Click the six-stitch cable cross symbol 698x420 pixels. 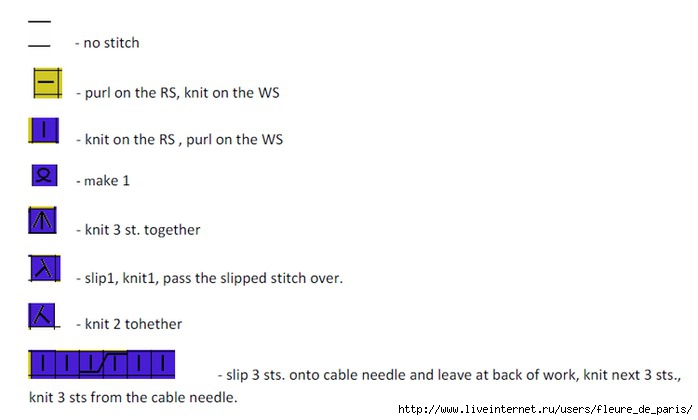101,364
